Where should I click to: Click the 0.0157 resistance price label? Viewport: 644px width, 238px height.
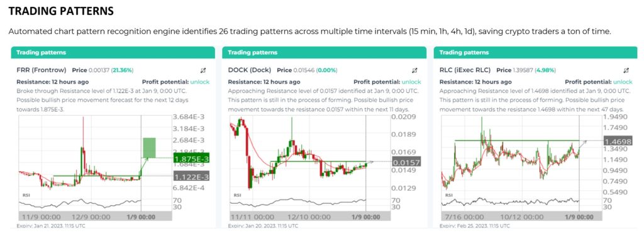tap(407, 163)
